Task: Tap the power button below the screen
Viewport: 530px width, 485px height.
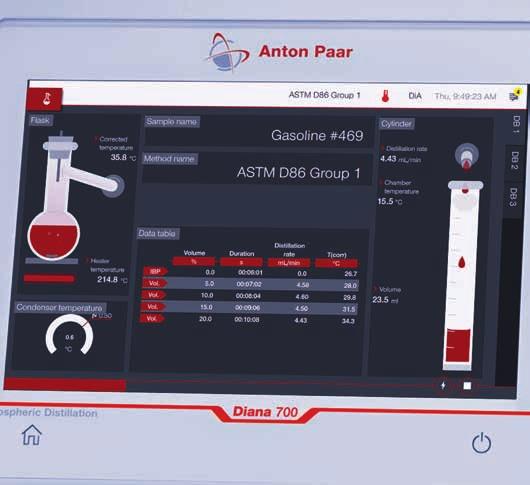Action: point(481,442)
